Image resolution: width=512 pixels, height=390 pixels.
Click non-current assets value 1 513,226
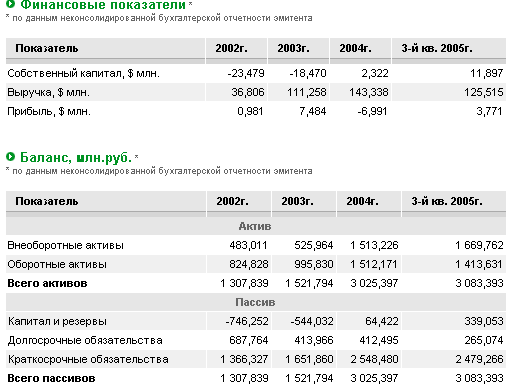[374, 246]
